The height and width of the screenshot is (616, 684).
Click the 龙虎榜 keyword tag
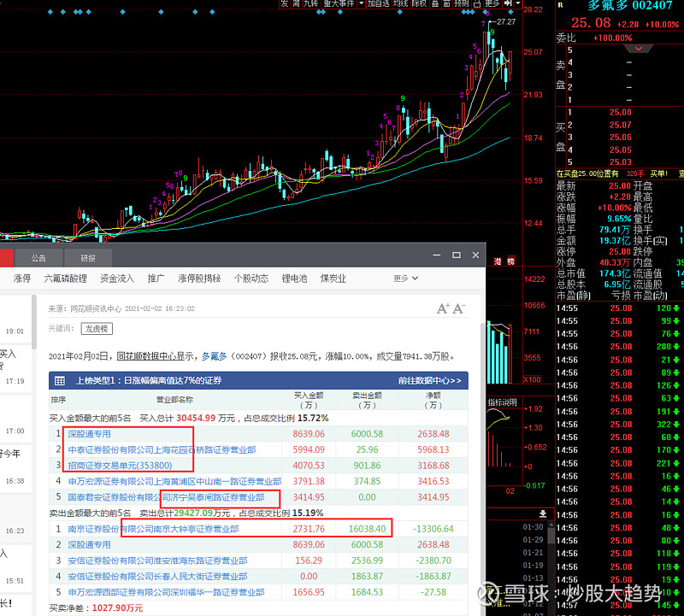point(97,329)
